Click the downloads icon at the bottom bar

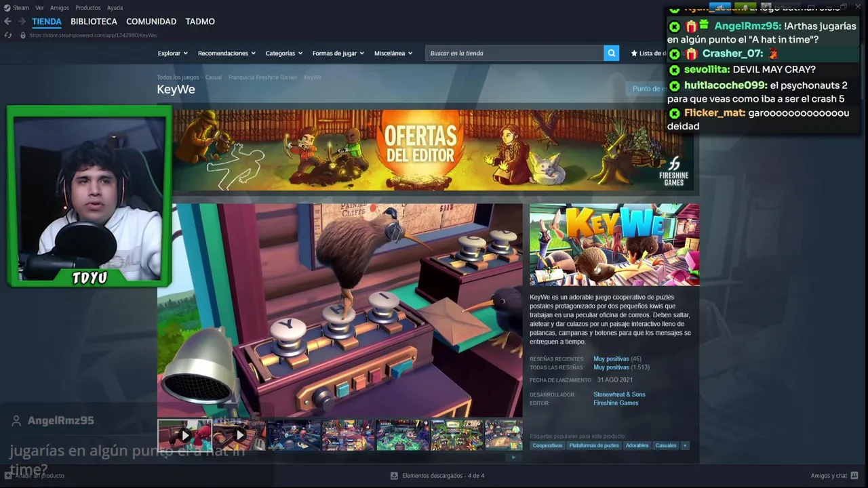(x=394, y=476)
